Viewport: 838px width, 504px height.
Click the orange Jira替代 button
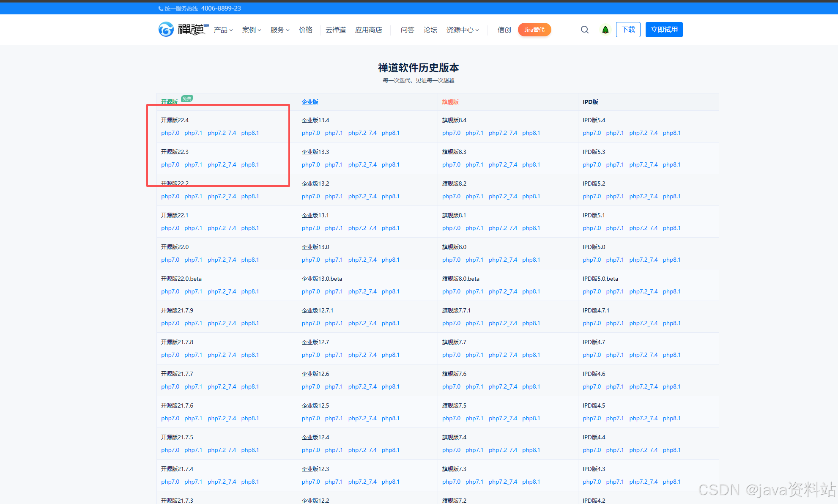[x=534, y=30]
